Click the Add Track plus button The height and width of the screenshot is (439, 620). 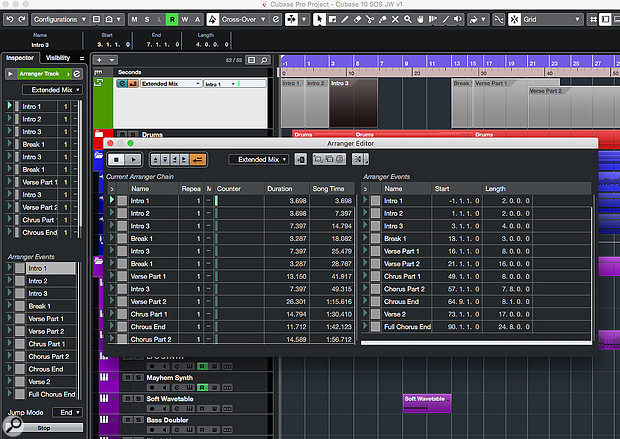point(99,60)
